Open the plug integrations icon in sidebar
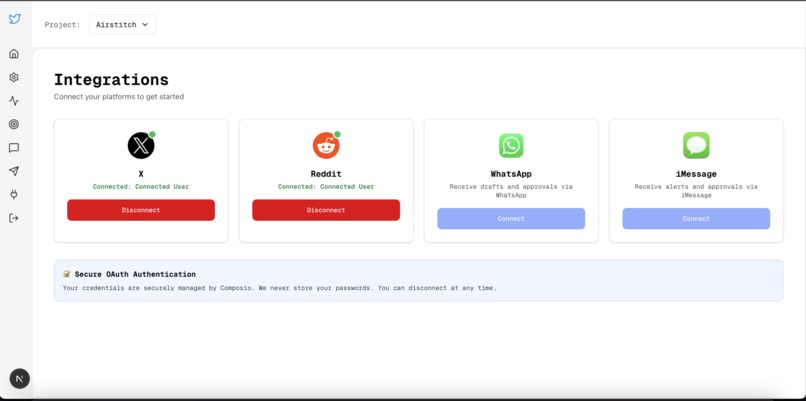Image resolution: width=806 pixels, height=401 pixels. coord(14,195)
